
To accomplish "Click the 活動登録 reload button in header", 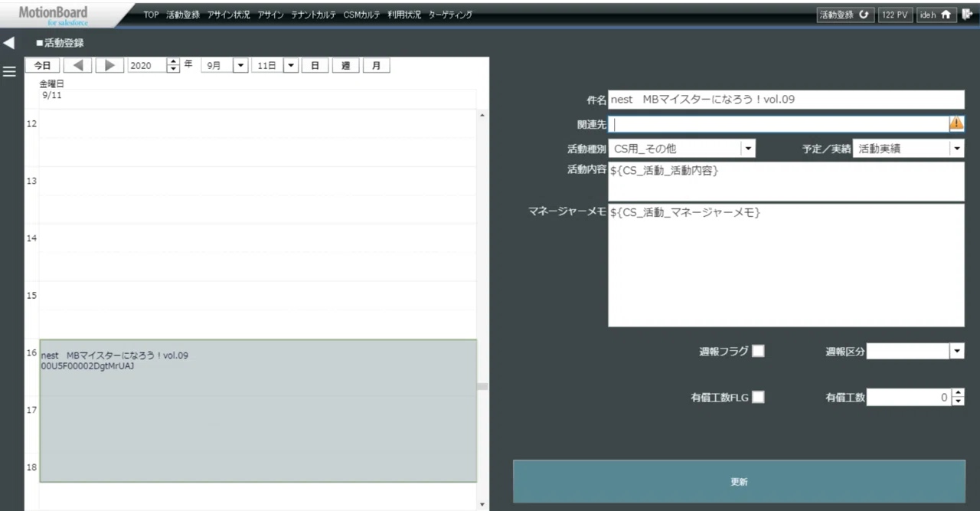I will [845, 15].
